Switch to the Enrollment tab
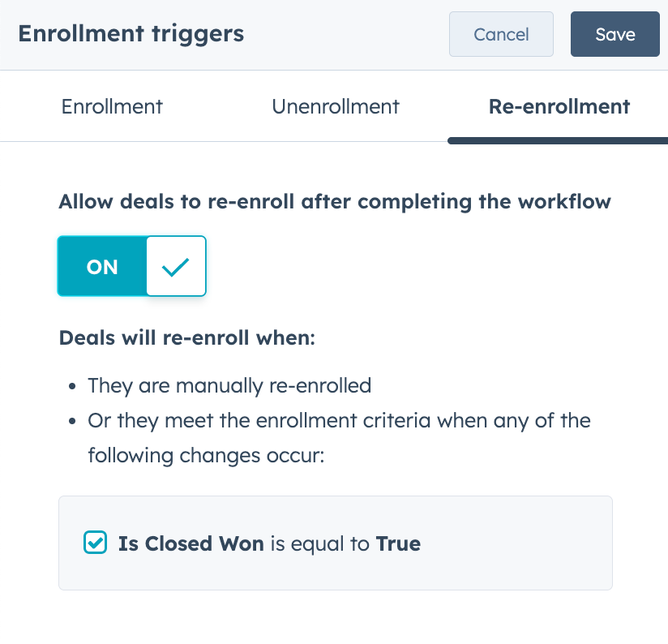668x644 pixels. pyautogui.click(x=111, y=106)
